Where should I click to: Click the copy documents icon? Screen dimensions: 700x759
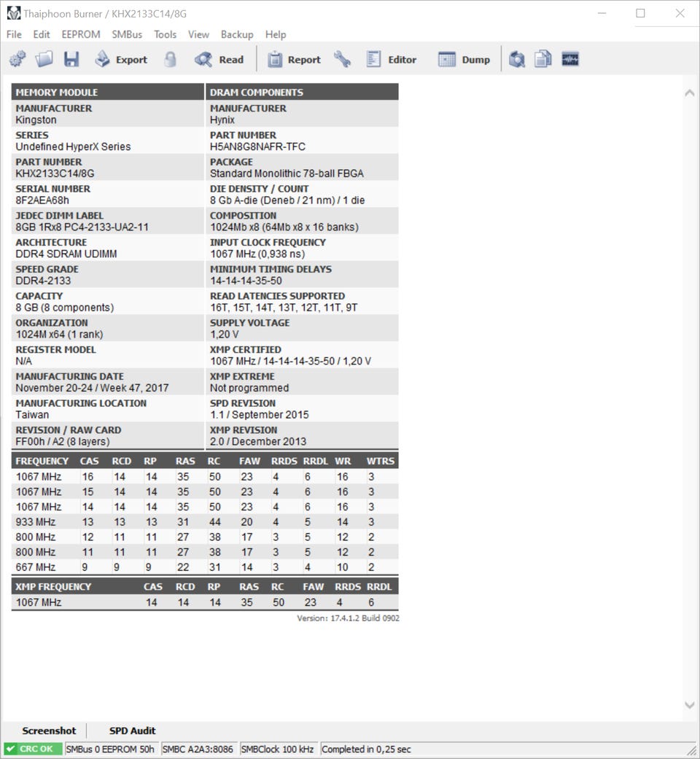[x=543, y=60]
